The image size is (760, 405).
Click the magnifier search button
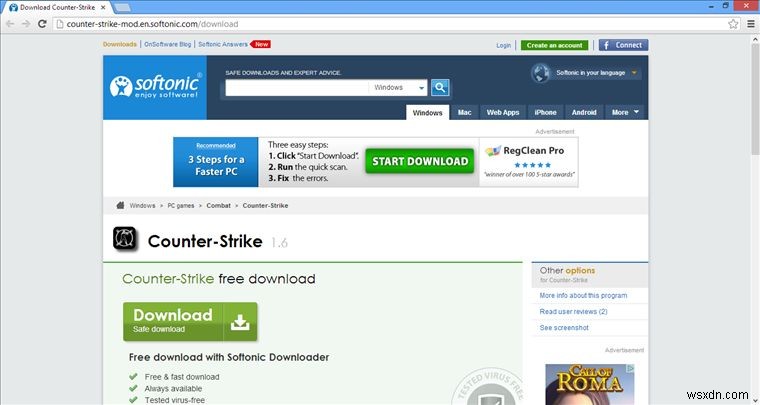(x=440, y=88)
